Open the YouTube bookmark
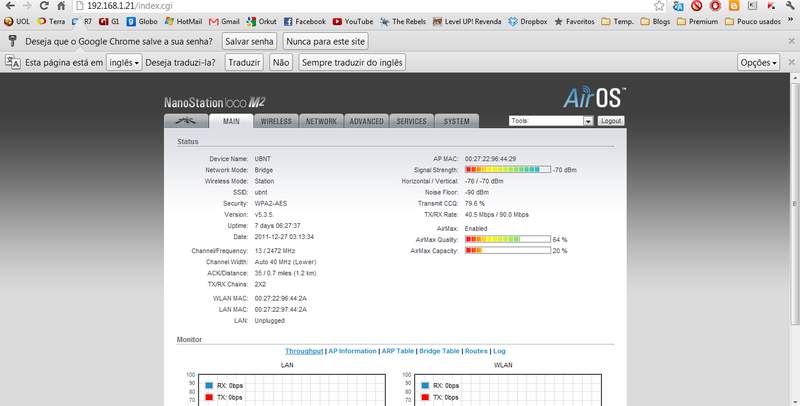This screenshot has width=800, height=406. 353,21
